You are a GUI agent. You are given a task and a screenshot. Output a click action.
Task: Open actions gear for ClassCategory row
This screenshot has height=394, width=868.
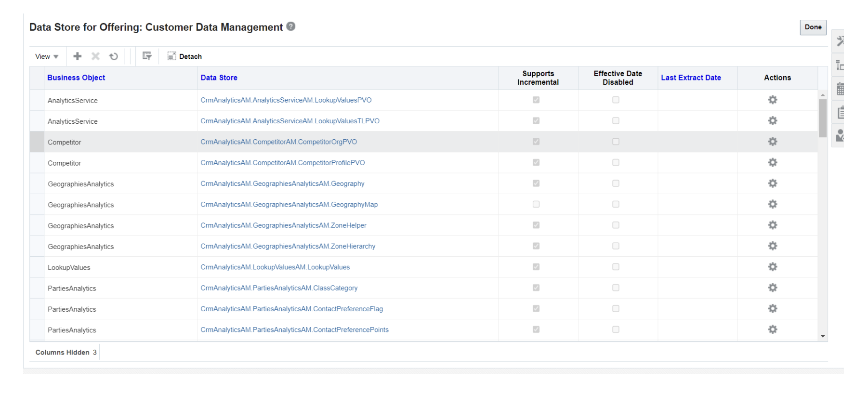pos(773,288)
